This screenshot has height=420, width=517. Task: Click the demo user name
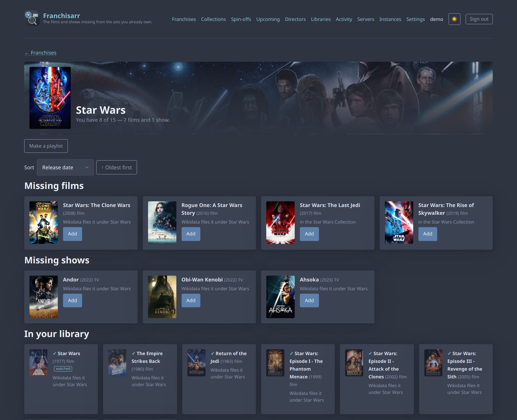[436, 19]
